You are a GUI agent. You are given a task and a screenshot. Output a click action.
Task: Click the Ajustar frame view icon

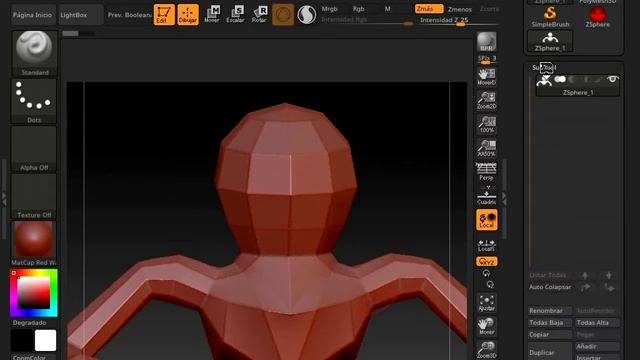(x=487, y=303)
